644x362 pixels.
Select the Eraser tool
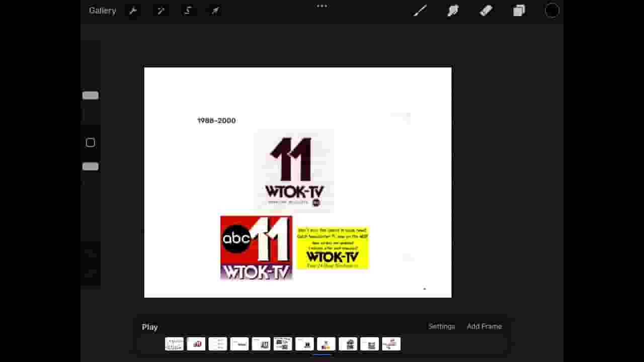pos(486,11)
